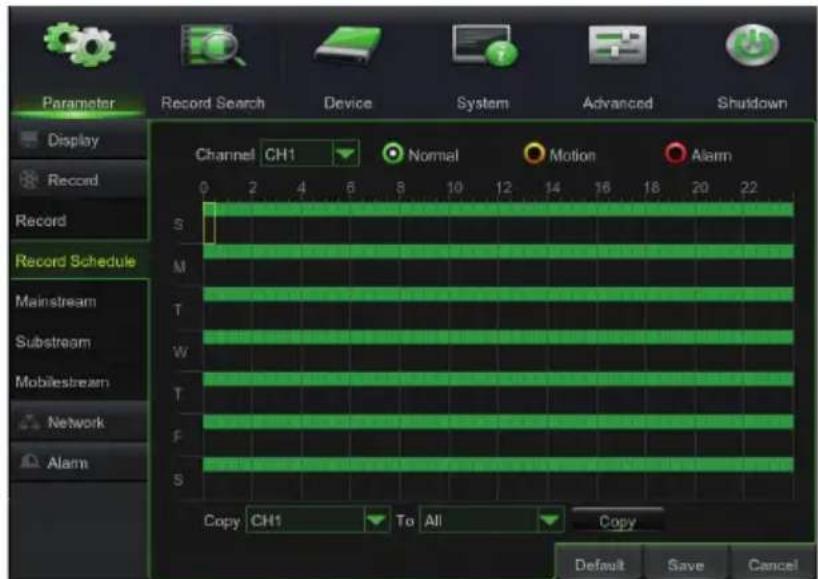Open the Advanced sliders icon
Screen dimensions: 818x579
tap(618, 46)
